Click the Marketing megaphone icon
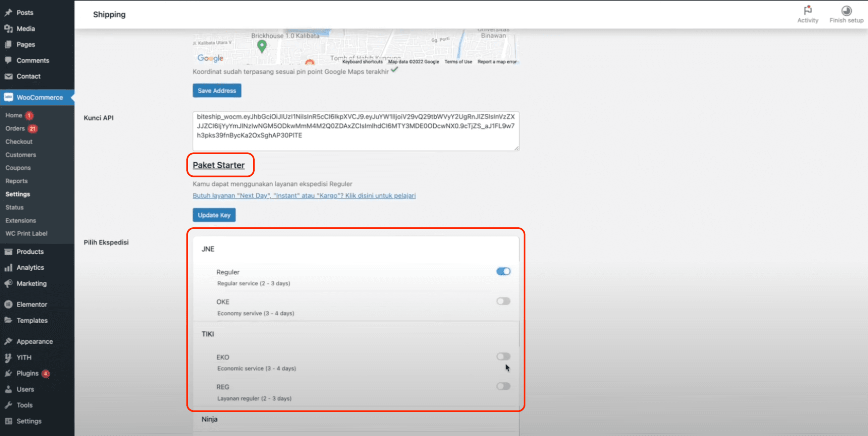The height and width of the screenshot is (436, 868). [x=8, y=283]
